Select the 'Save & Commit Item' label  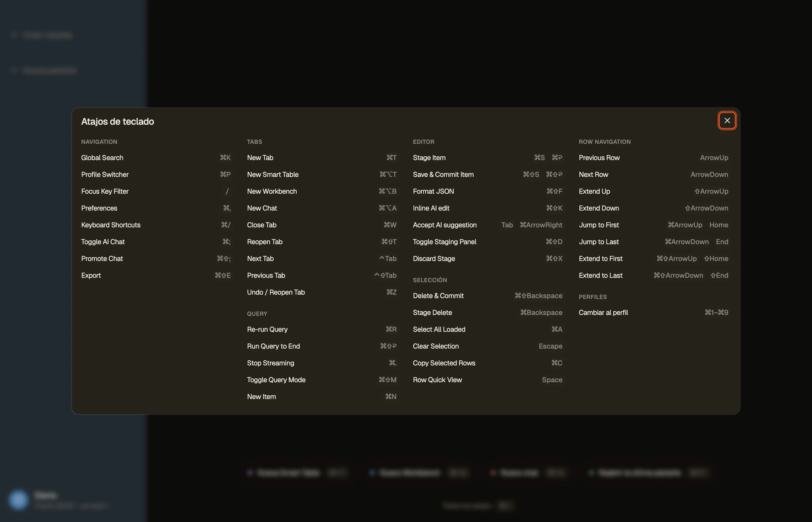(x=443, y=175)
